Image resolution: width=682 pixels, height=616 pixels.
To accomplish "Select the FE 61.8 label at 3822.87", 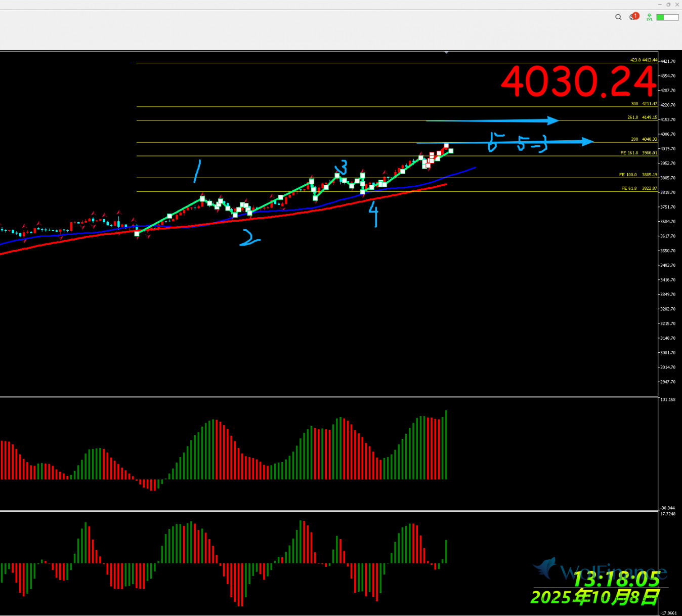I will 638,188.
